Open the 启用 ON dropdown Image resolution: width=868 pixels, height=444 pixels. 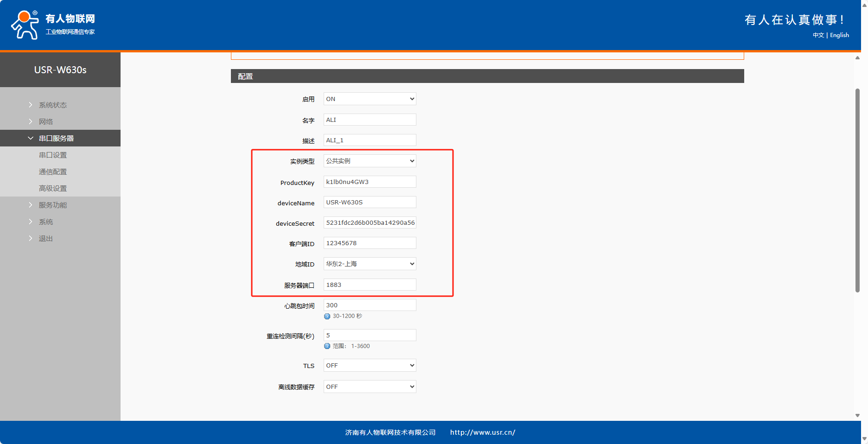click(x=370, y=99)
